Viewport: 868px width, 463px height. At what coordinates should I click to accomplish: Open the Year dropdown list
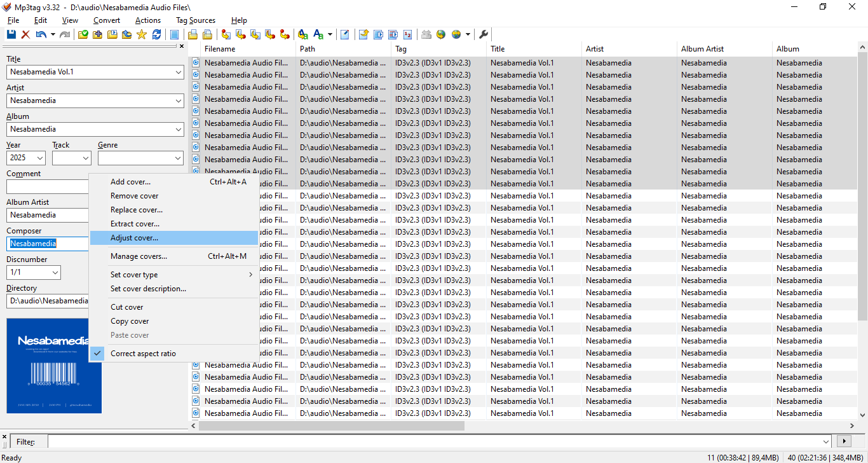point(40,158)
